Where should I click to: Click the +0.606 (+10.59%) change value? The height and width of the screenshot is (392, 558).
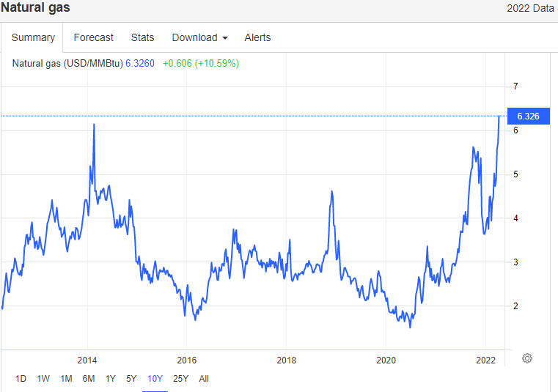click(201, 63)
